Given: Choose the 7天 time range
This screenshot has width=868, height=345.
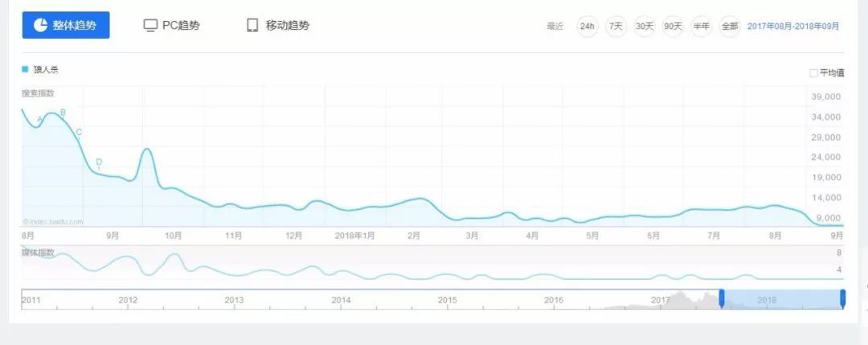Looking at the screenshot, I should point(616,26).
